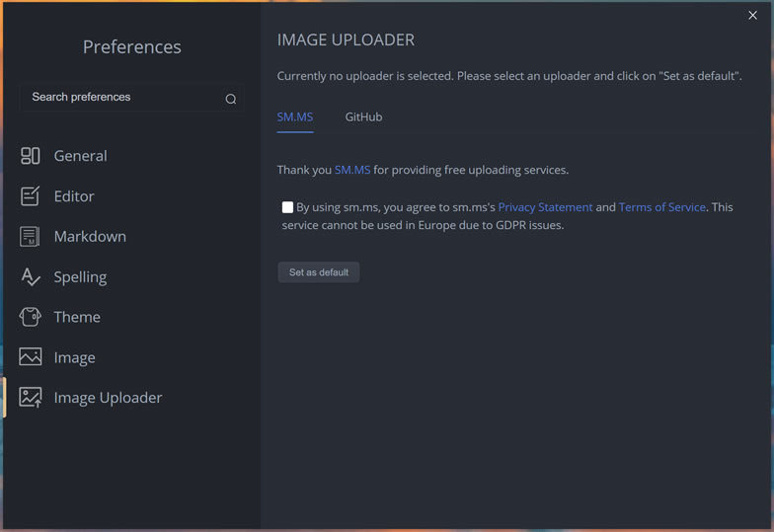Click the General layout icon in sidebar
This screenshot has width=774, height=532.
pos(31,156)
